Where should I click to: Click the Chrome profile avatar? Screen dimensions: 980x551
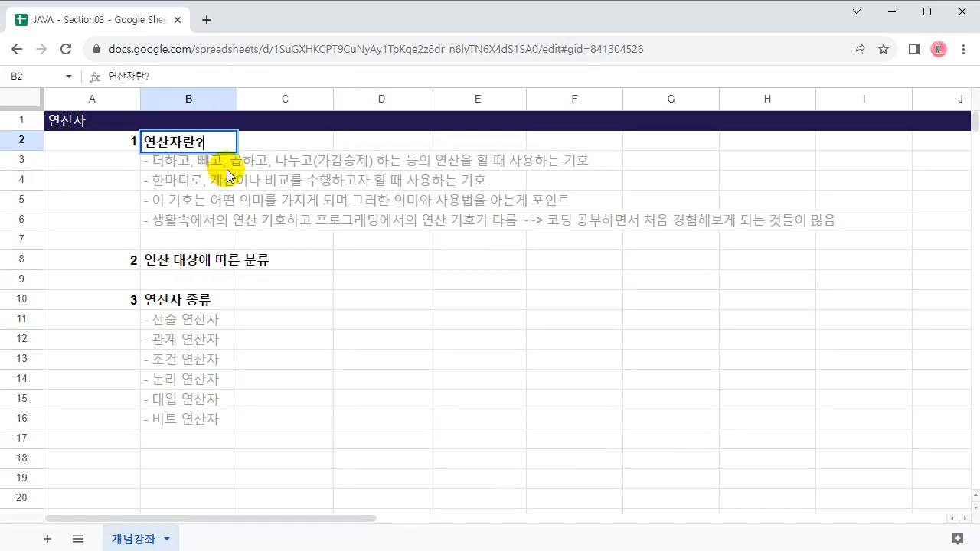point(938,49)
